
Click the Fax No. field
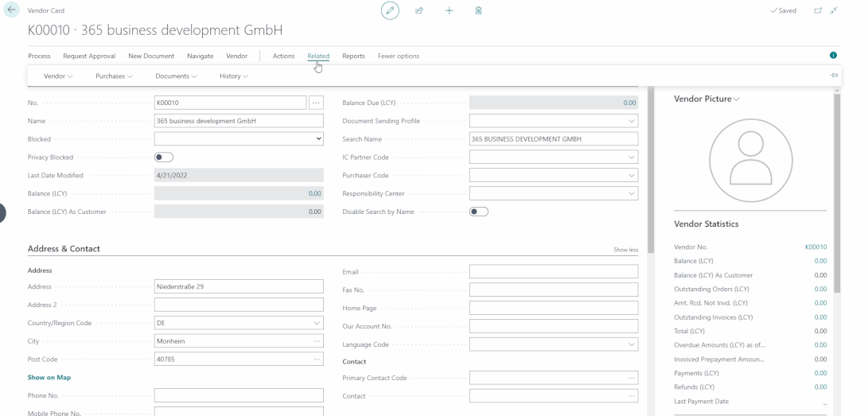coord(554,290)
